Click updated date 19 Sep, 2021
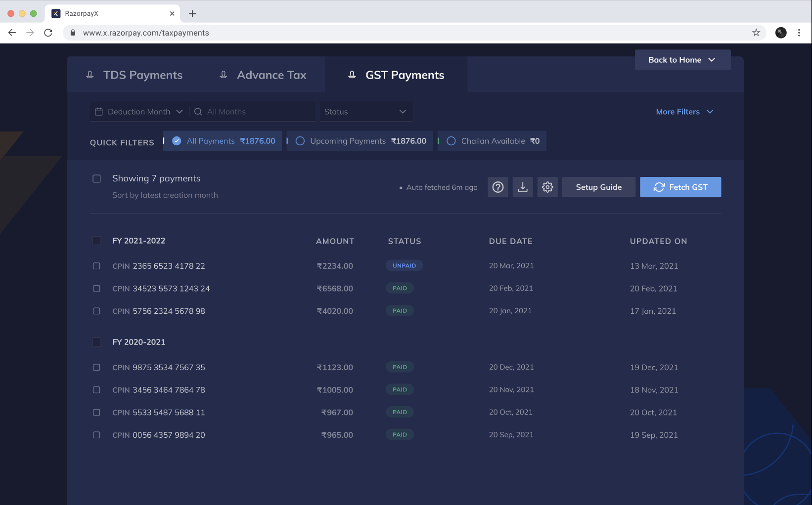The width and height of the screenshot is (812, 505). (654, 435)
